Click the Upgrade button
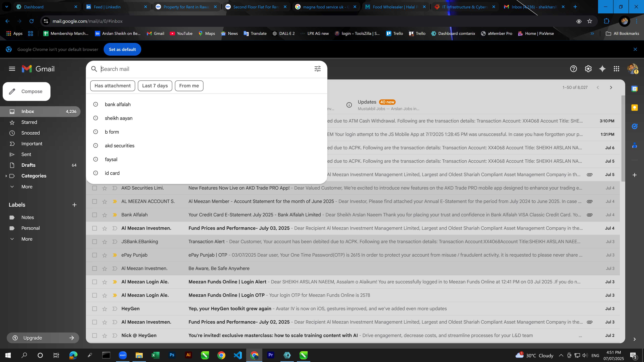This screenshot has width=644, height=362. coord(43,338)
